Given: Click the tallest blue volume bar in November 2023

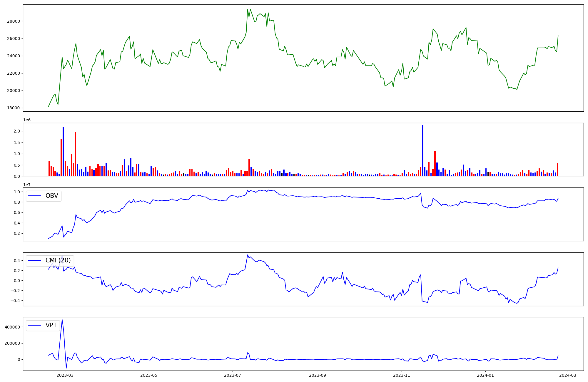Looking at the screenshot, I should (423, 150).
